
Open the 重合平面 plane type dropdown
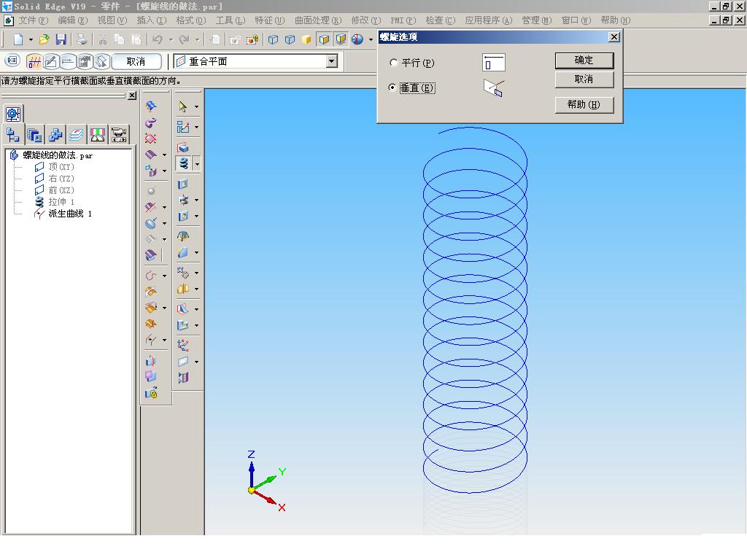[x=332, y=61]
